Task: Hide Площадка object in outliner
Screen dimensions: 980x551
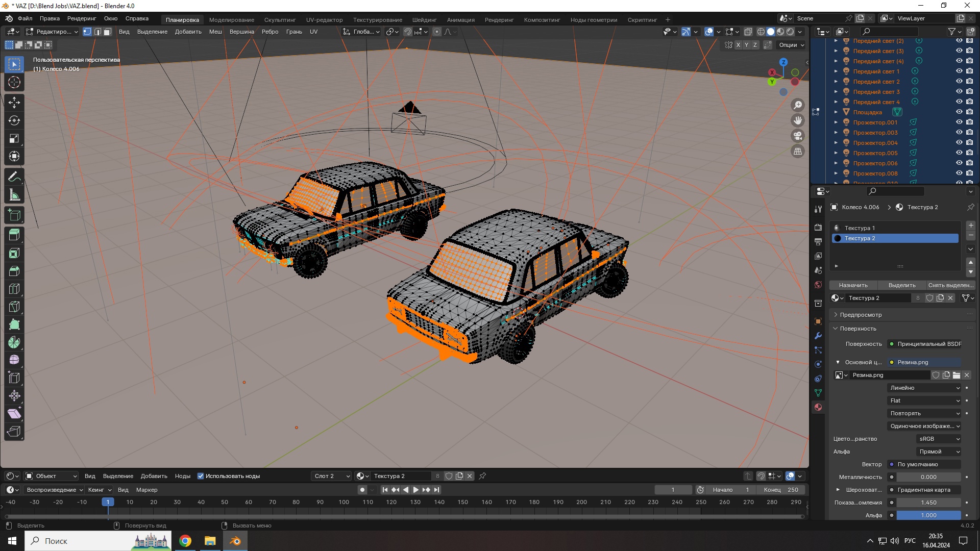Action: [959, 112]
